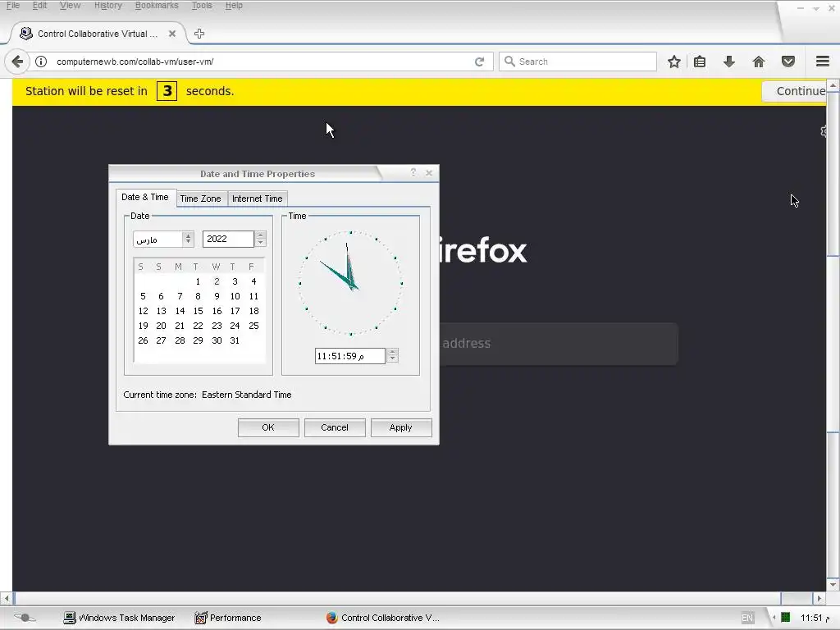
Task: Open the month dropdown
Action: 188,239
